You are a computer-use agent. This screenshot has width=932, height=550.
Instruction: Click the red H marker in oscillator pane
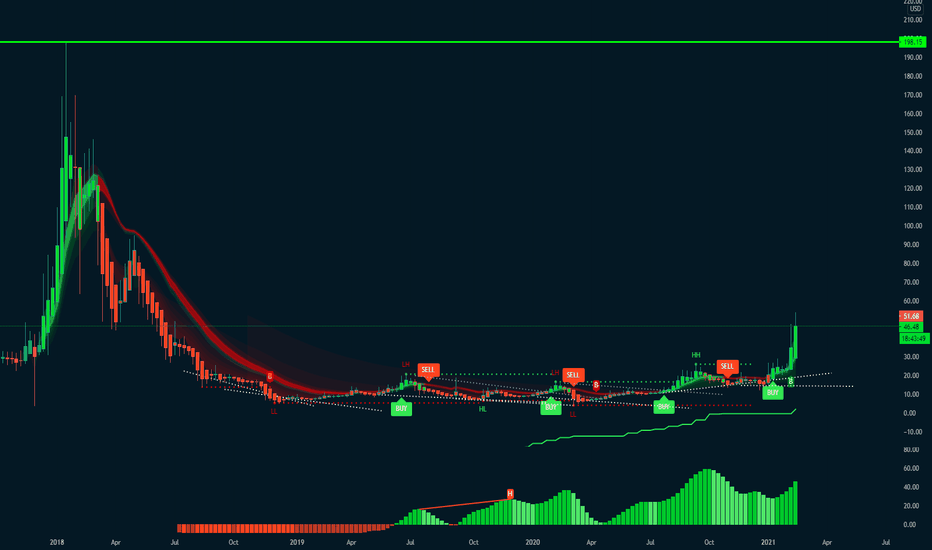(x=510, y=494)
